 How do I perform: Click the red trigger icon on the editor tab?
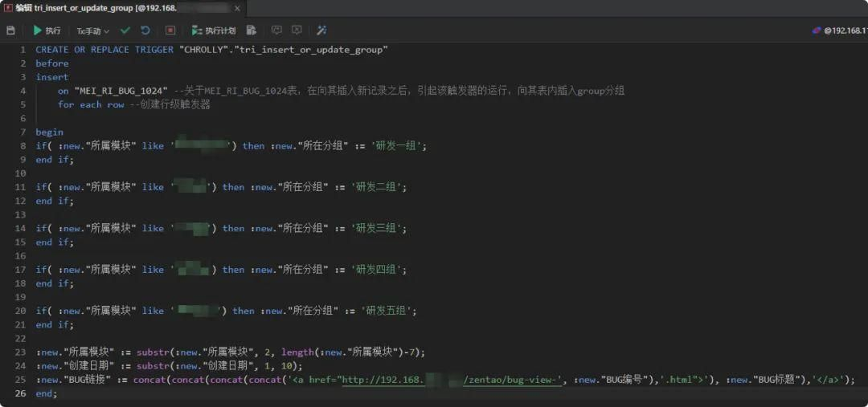point(8,8)
